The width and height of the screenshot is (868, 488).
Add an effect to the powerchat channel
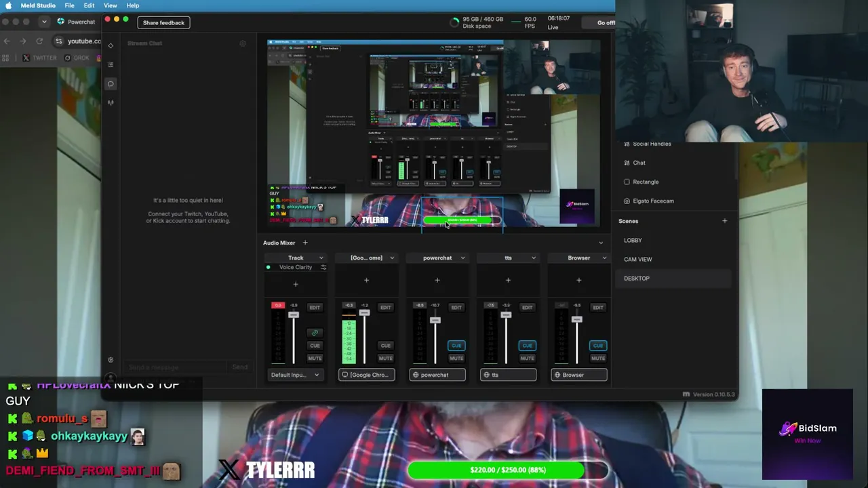click(x=437, y=280)
